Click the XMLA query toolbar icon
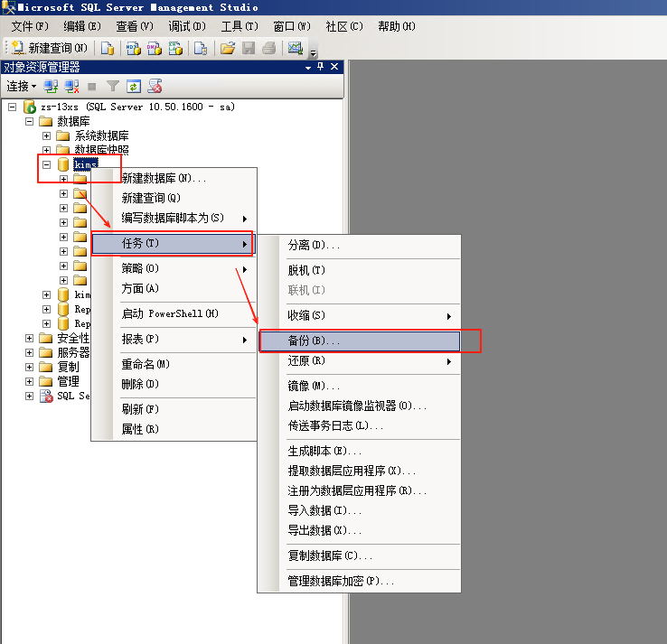Viewport: 667px width, 644px height. 175,48
